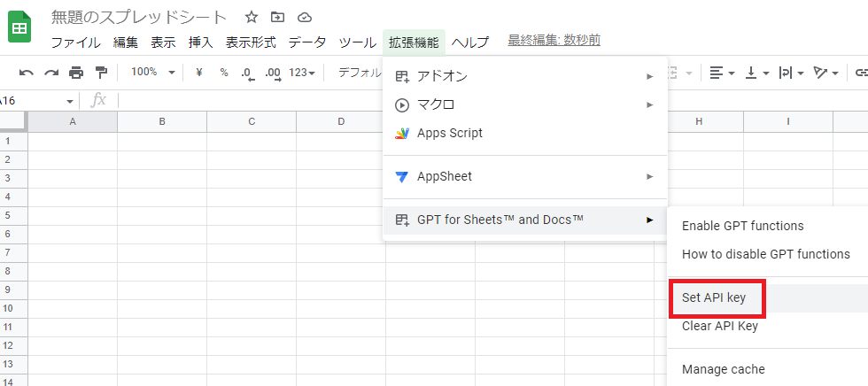
Task: Select column H header
Action: click(x=699, y=121)
